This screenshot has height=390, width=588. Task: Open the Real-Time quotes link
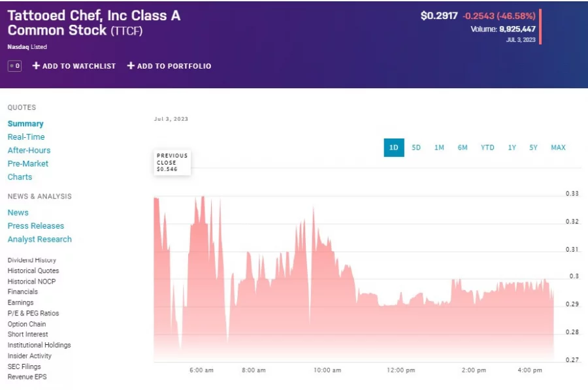coord(26,137)
